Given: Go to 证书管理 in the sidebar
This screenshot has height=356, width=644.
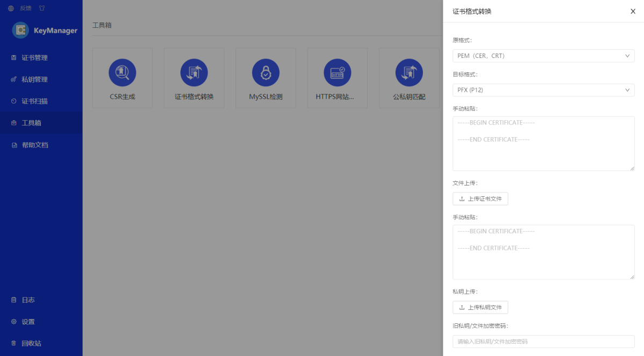Looking at the screenshot, I should 34,58.
